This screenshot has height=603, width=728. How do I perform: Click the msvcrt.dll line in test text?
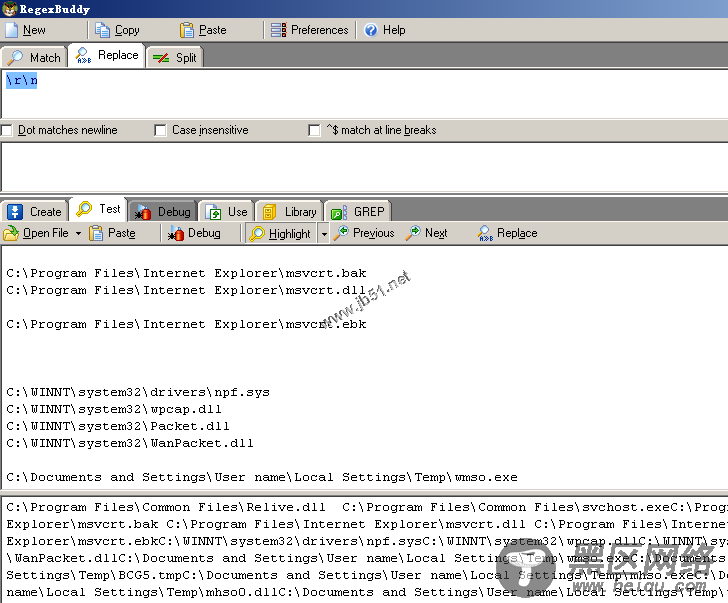186,290
